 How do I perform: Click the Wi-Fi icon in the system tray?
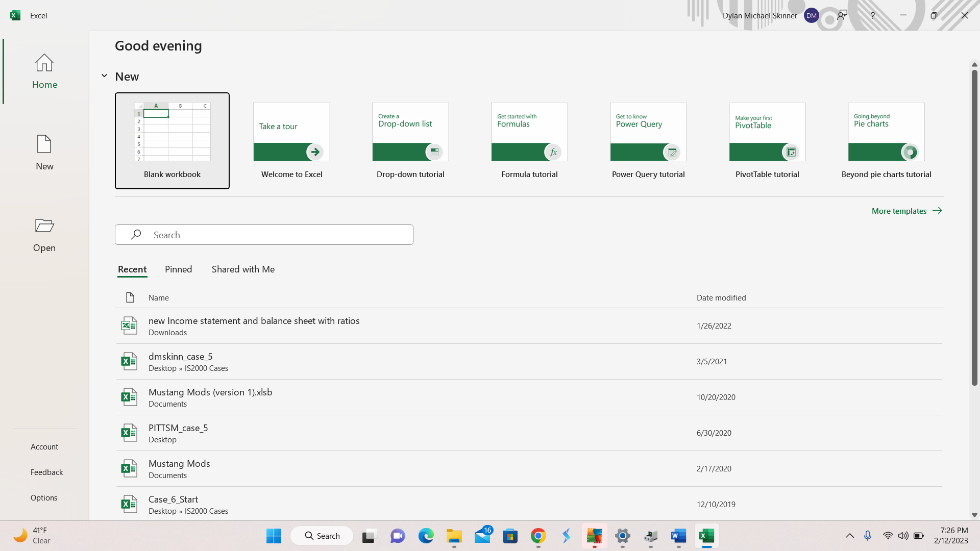(x=888, y=536)
